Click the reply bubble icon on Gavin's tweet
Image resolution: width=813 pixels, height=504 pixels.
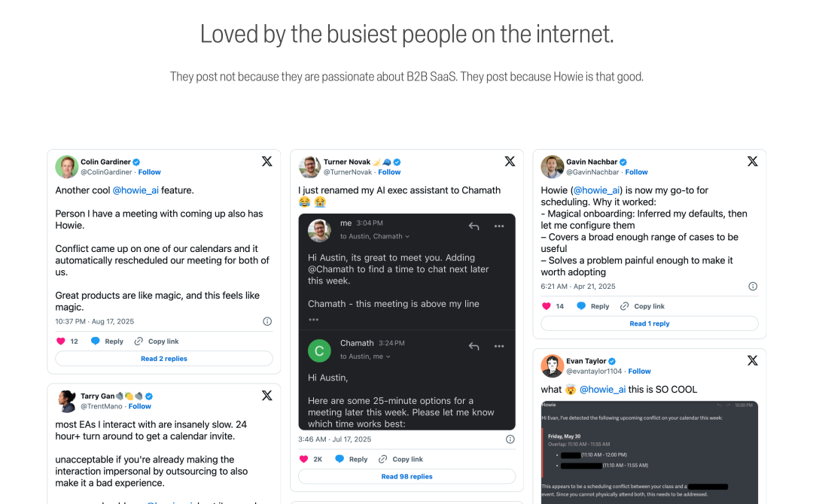[581, 306]
